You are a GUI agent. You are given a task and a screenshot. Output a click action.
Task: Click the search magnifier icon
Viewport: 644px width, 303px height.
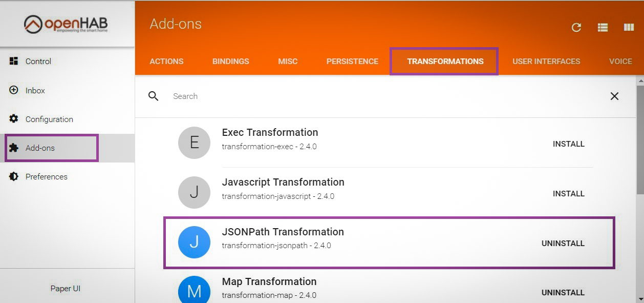(153, 96)
